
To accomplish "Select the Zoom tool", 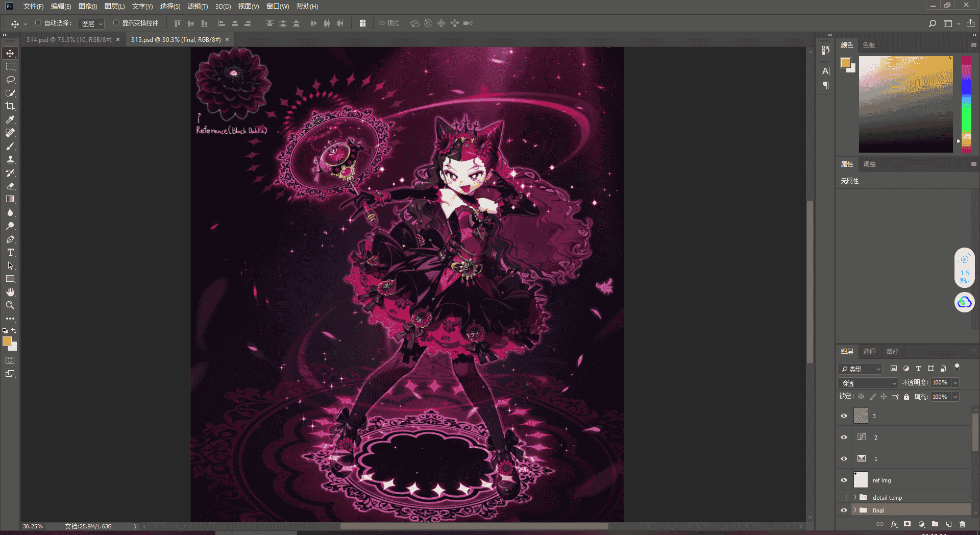I will (10, 305).
